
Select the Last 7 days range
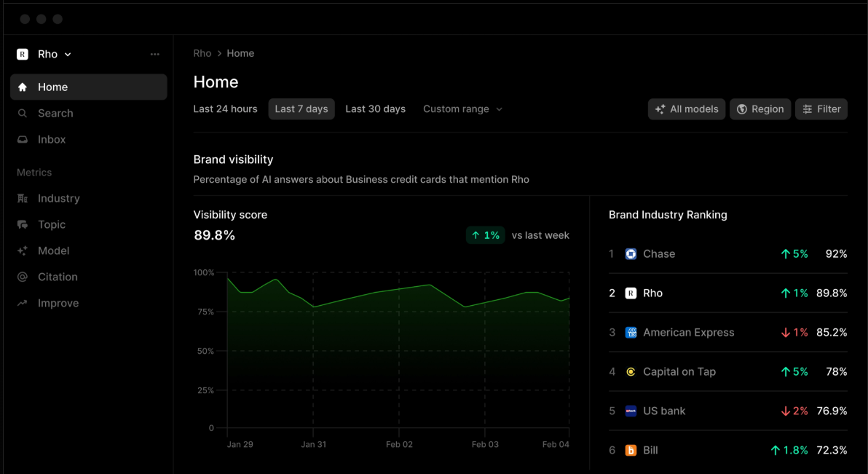pos(301,109)
